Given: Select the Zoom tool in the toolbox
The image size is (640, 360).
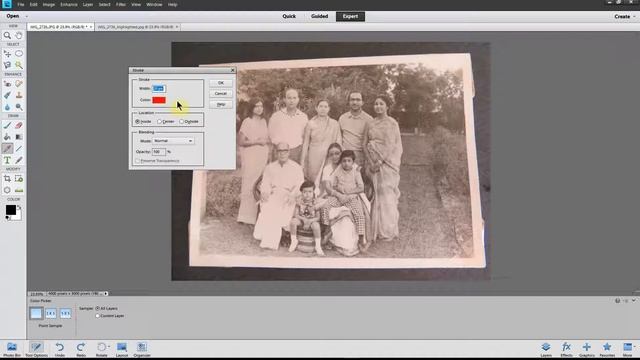Looking at the screenshot, I should [7, 36].
